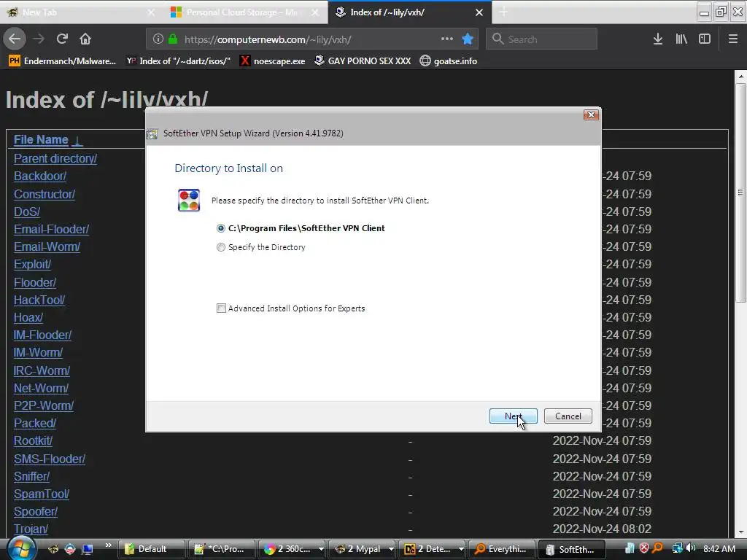This screenshot has height=560, width=747.
Task: Open the Email-Flooder folder
Action: tap(51, 229)
